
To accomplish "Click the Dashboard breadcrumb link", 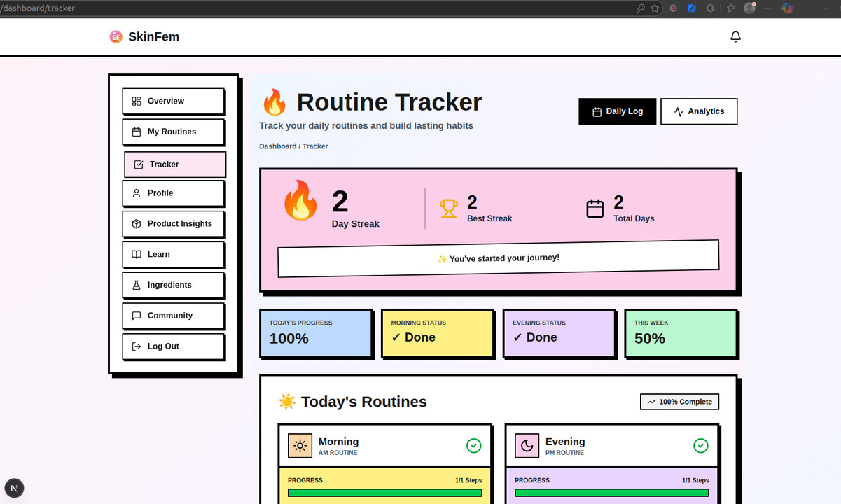I will pyautogui.click(x=277, y=146).
